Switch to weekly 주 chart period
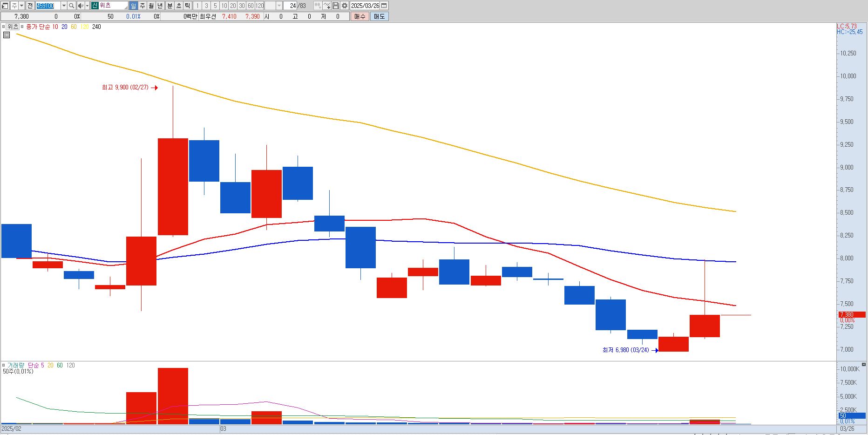868x435 pixels. point(142,6)
